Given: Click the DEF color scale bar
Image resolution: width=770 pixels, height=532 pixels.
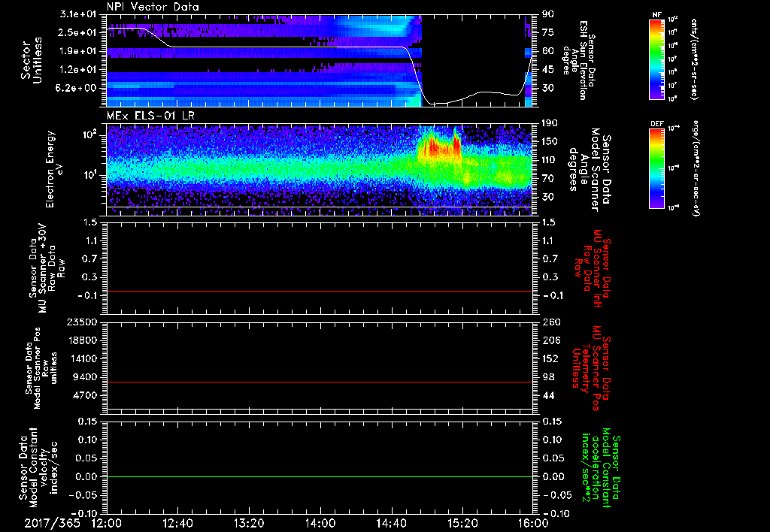Looking at the screenshot, I should pos(657,168).
